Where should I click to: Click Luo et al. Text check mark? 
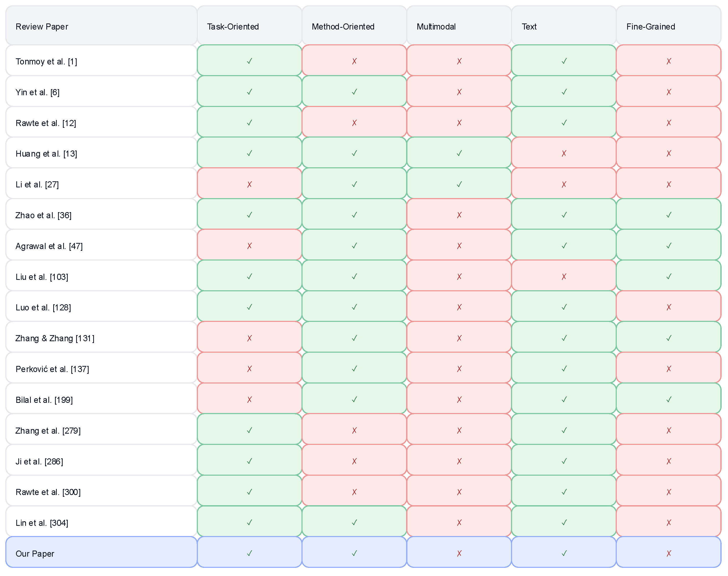(564, 307)
